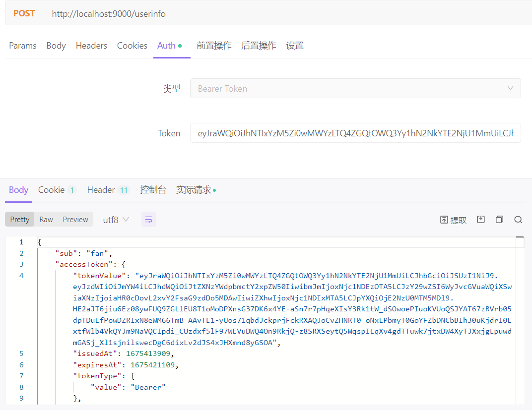The height and width of the screenshot is (410, 532).
Task: Toggle word wrap icon in response toolbar
Action: click(149, 220)
